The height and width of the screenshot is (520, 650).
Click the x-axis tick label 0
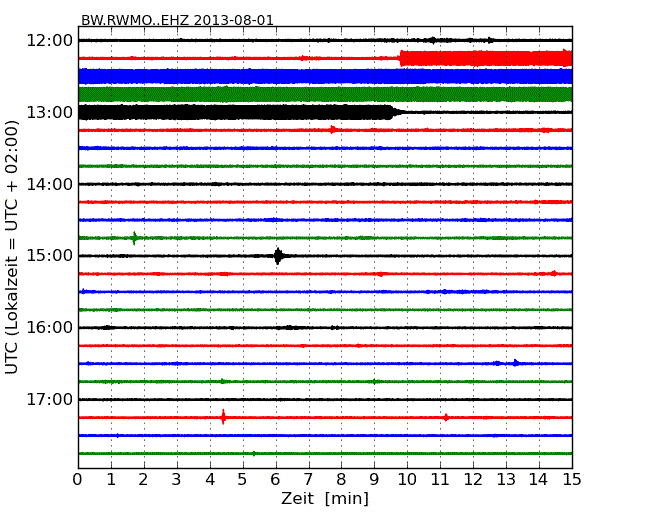[x=78, y=480]
